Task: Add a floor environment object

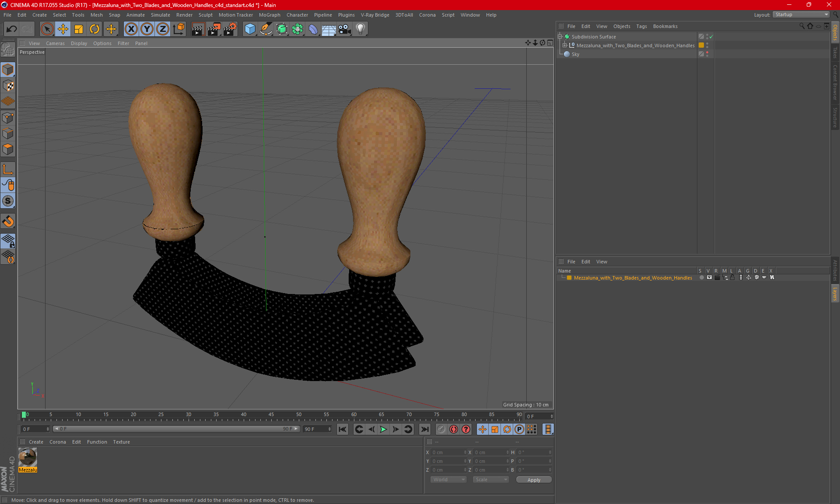Action: (x=329, y=29)
